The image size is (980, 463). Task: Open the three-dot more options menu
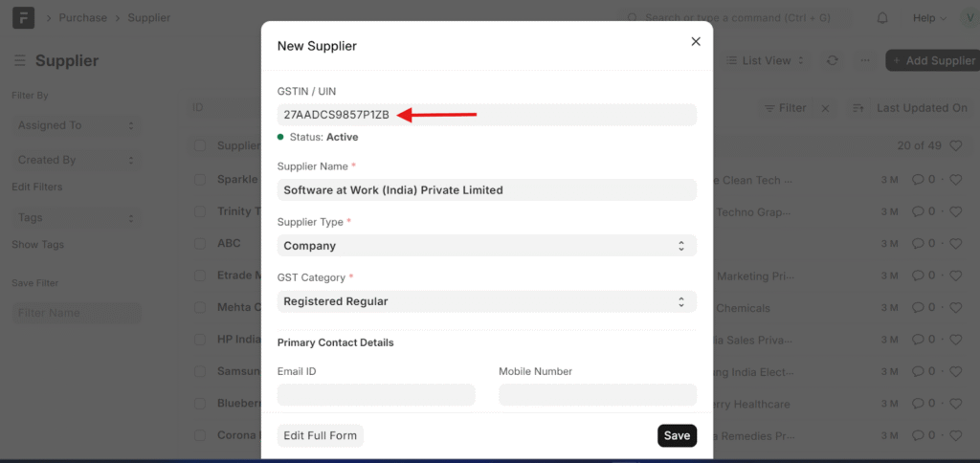point(864,60)
